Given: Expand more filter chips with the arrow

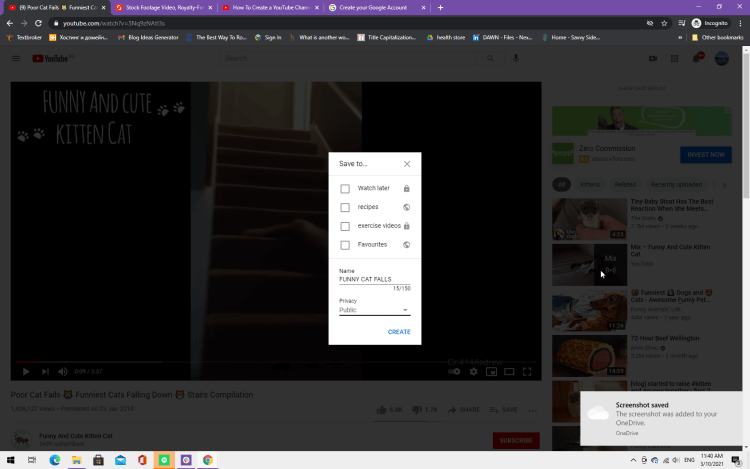Looking at the screenshot, I should (x=724, y=185).
